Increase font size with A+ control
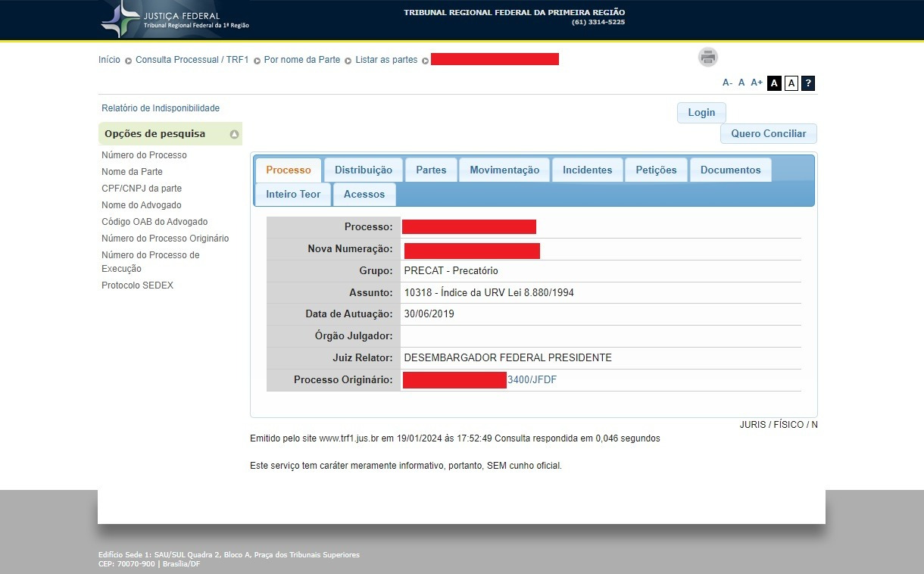Screen dimensions: 924x574 (757, 83)
